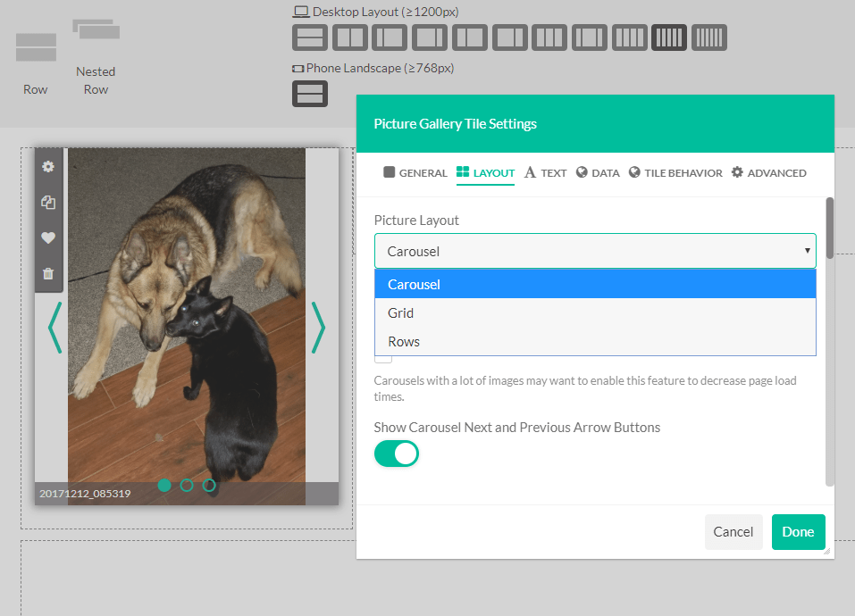Choose Desktop four equal columns layout
Image resolution: width=855 pixels, height=616 pixels.
point(629,37)
